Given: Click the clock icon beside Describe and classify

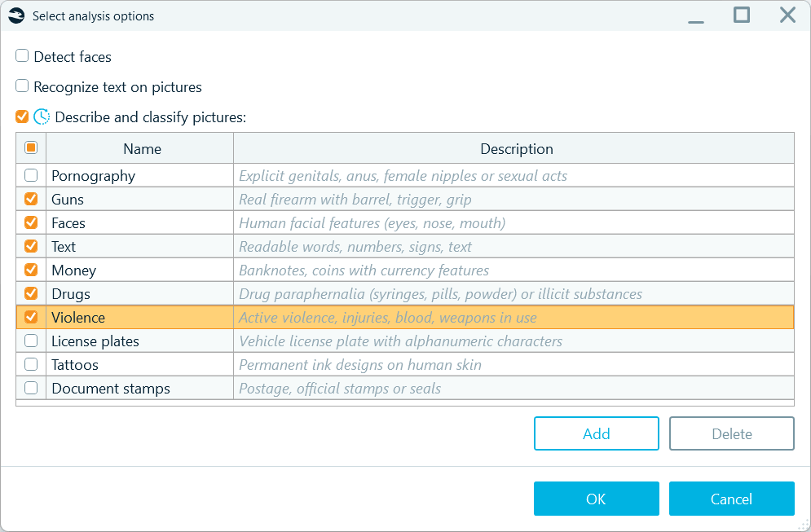Looking at the screenshot, I should pyautogui.click(x=42, y=117).
